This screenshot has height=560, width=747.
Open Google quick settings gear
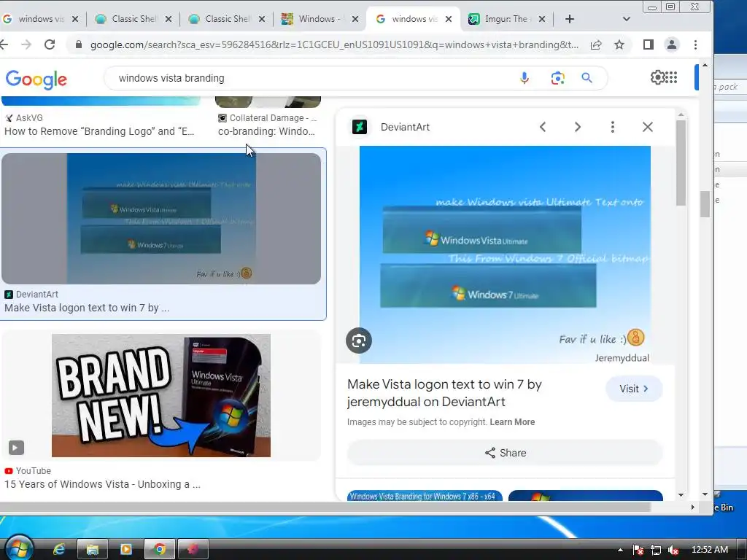[x=657, y=77]
